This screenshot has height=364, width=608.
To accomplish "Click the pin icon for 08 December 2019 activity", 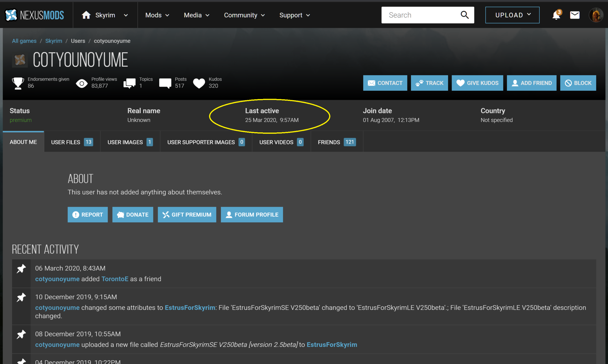I will click(21, 335).
